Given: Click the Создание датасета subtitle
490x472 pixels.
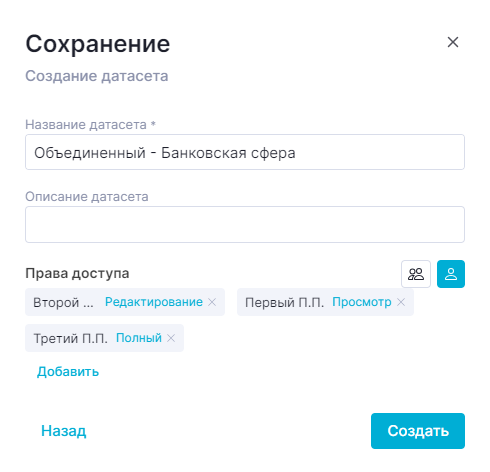Looking at the screenshot, I should coord(97,76).
